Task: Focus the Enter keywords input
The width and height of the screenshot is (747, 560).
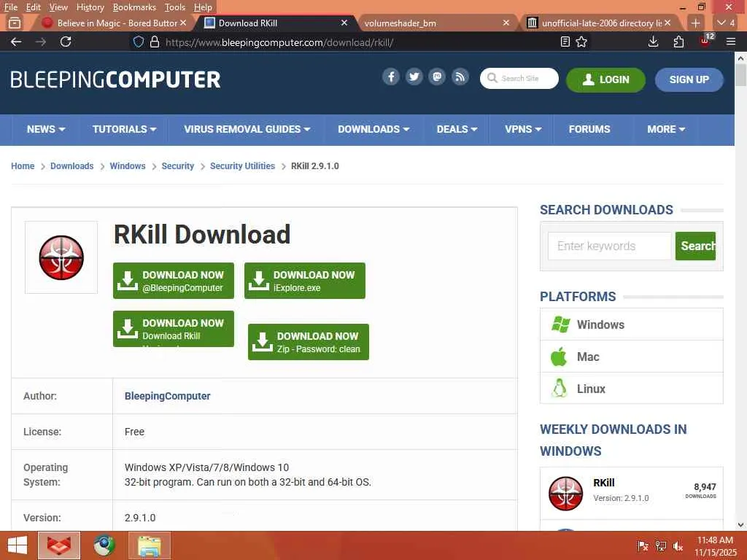Action: coord(609,246)
